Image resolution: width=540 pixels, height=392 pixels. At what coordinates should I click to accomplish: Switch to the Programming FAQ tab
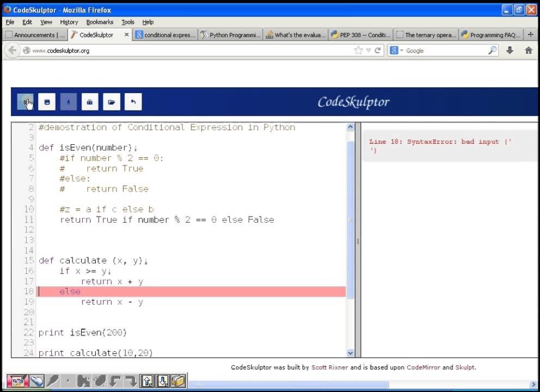(491, 35)
